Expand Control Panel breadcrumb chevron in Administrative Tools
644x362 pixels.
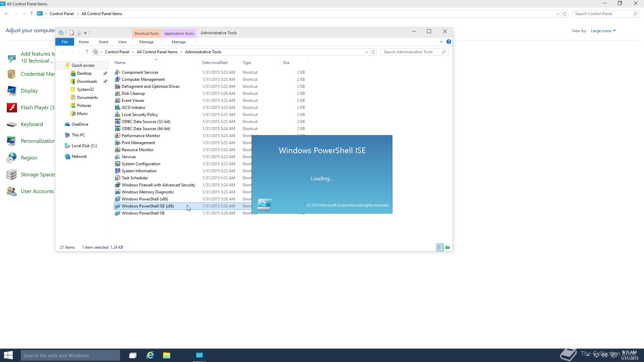133,52
